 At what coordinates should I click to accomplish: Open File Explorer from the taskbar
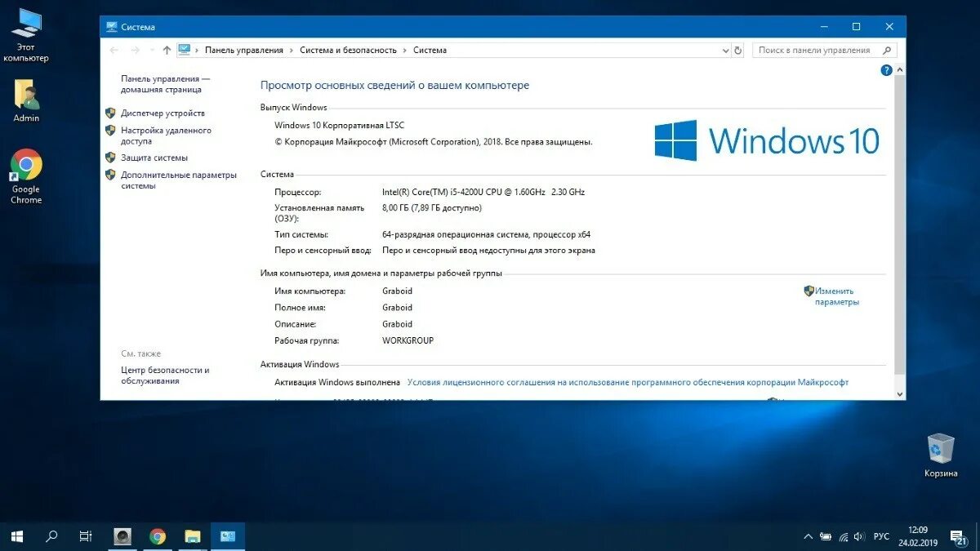coord(193,536)
